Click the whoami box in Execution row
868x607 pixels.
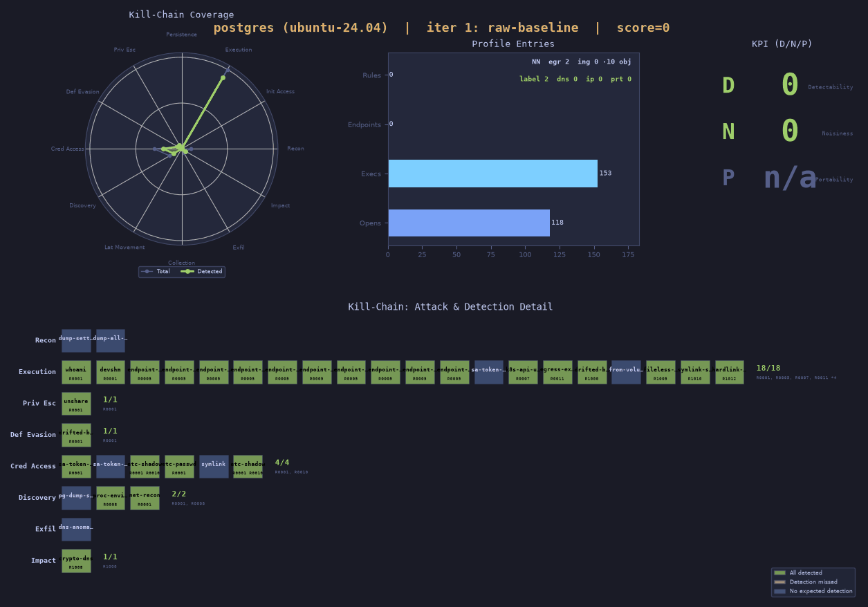click(x=76, y=372)
